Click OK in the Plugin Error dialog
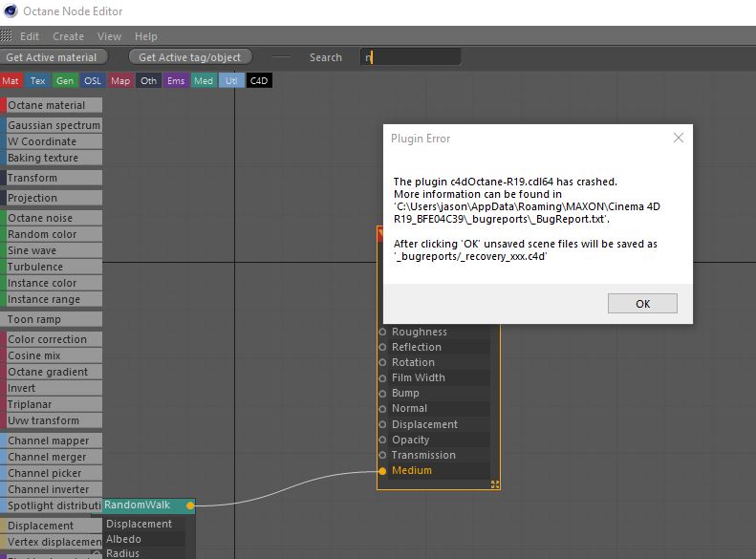 tap(642, 304)
